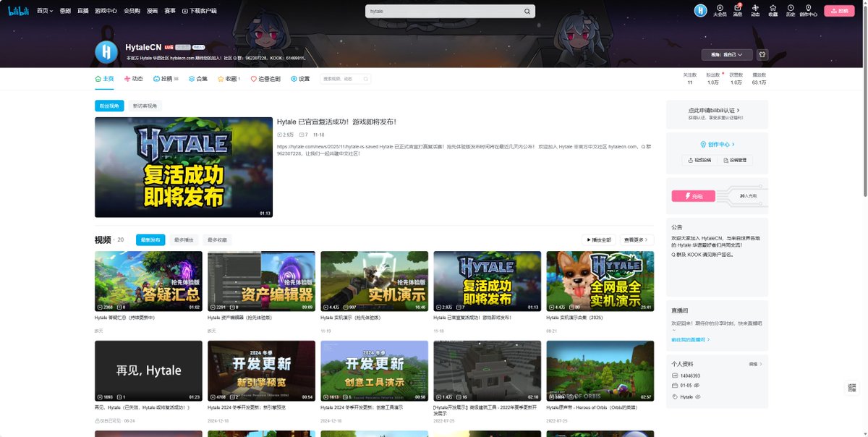Open 编辑 profile edit arrow
Screen dimensions: 868x437
(x=755, y=364)
